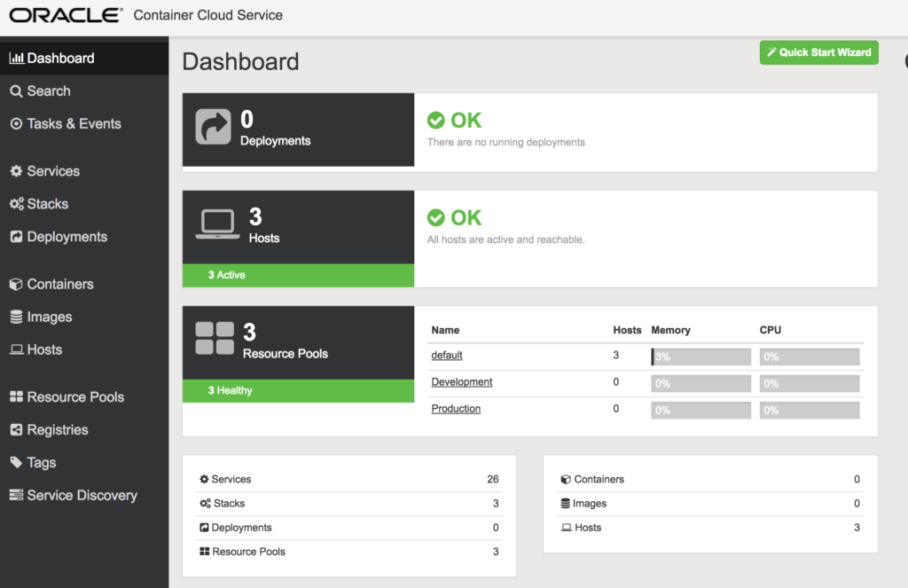Click the green OK checkmark for Hosts
The width and height of the screenshot is (908, 588).
click(x=435, y=218)
